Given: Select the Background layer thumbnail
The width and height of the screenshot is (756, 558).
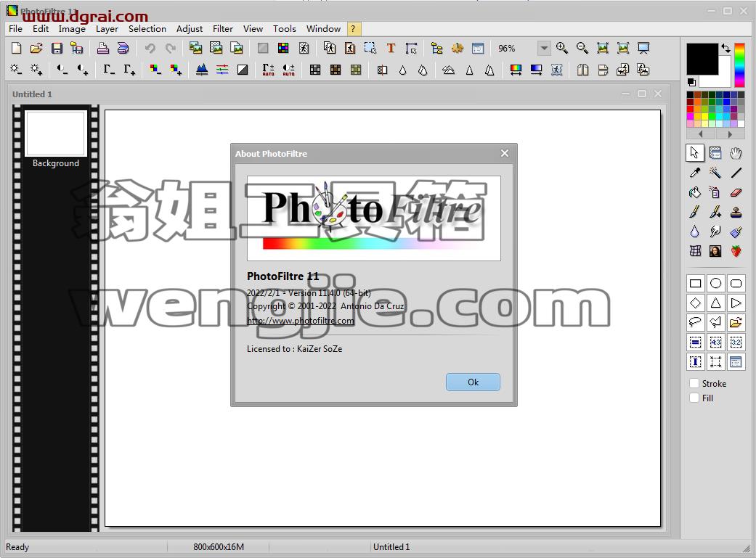Looking at the screenshot, I should 56,134.
